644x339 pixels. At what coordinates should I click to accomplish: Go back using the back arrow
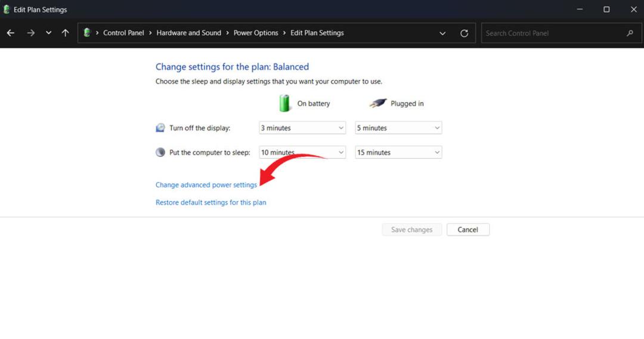pyautogui.click(x=11, y=33)
